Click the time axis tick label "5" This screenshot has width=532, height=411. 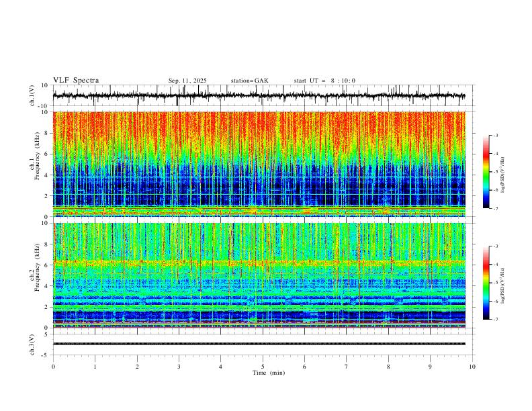(263, 367)
